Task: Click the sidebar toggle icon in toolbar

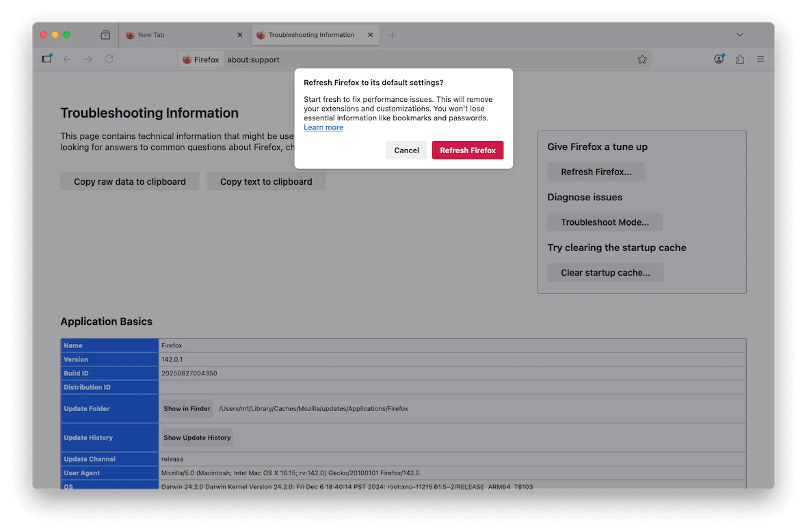Action: [47, 59]
